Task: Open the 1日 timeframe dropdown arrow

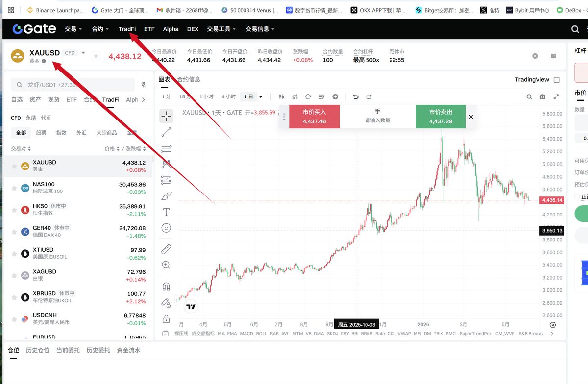Action: click(x=261, y=97)
